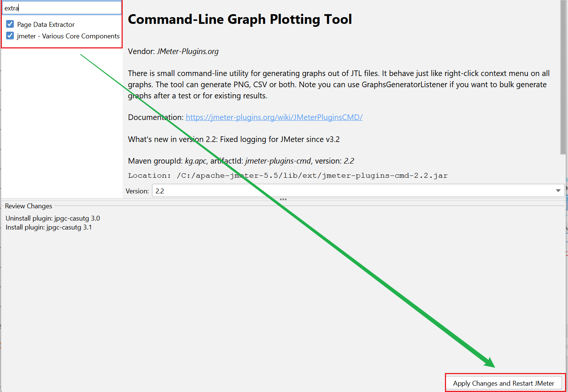Click the Location jar path text
Screen dimensions: 568x392
(288, 176)
